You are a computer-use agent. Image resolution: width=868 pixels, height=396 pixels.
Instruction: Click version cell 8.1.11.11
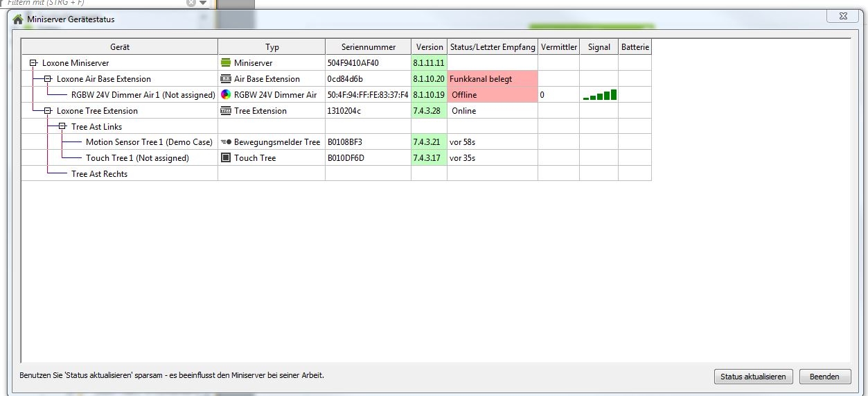pyautogui.click(x=429, y=63)
